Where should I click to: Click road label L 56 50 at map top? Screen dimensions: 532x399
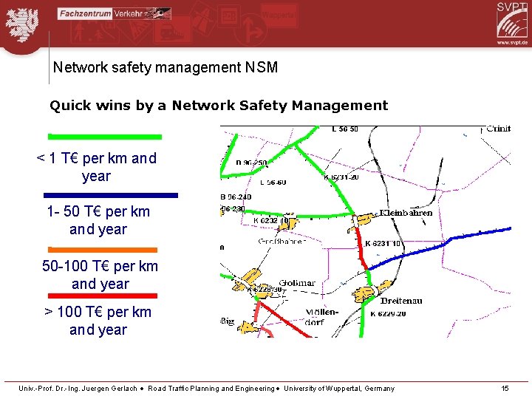[345, 129]
